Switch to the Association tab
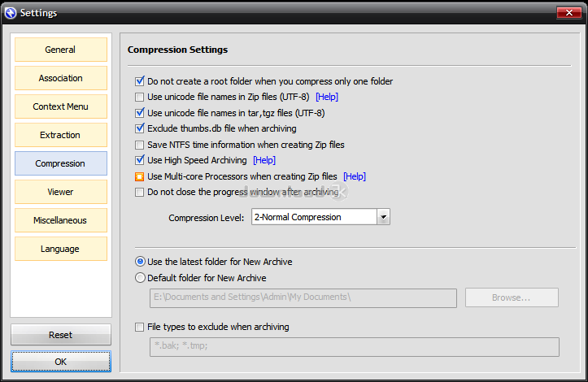The image size is (588, 382). click(61, 78)
